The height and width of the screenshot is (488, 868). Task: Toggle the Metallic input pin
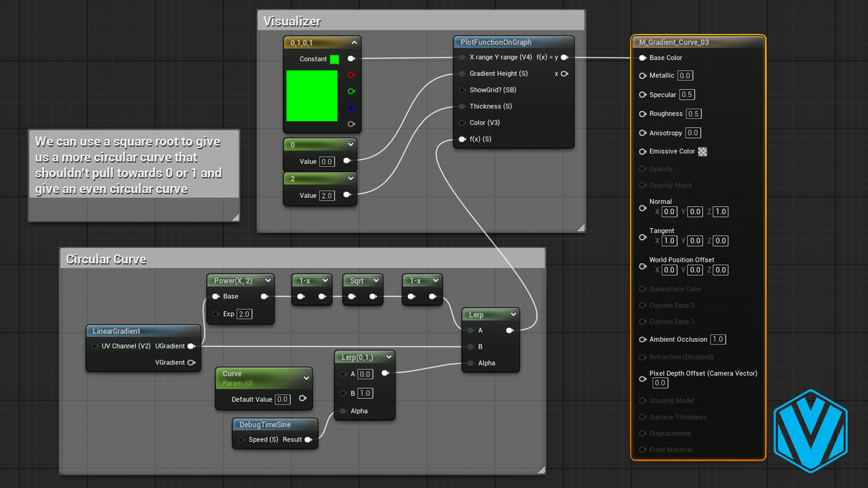click(x=643, y=76)
